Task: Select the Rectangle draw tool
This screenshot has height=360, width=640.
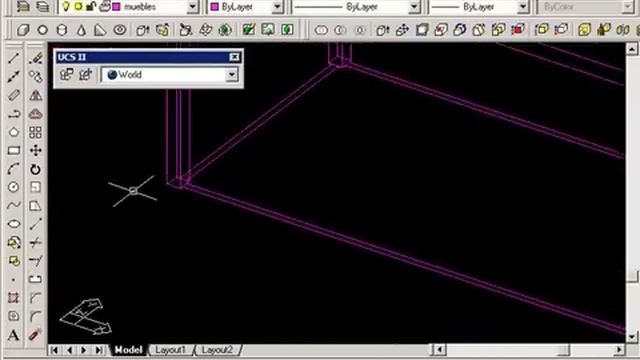Action: [13, 151]
